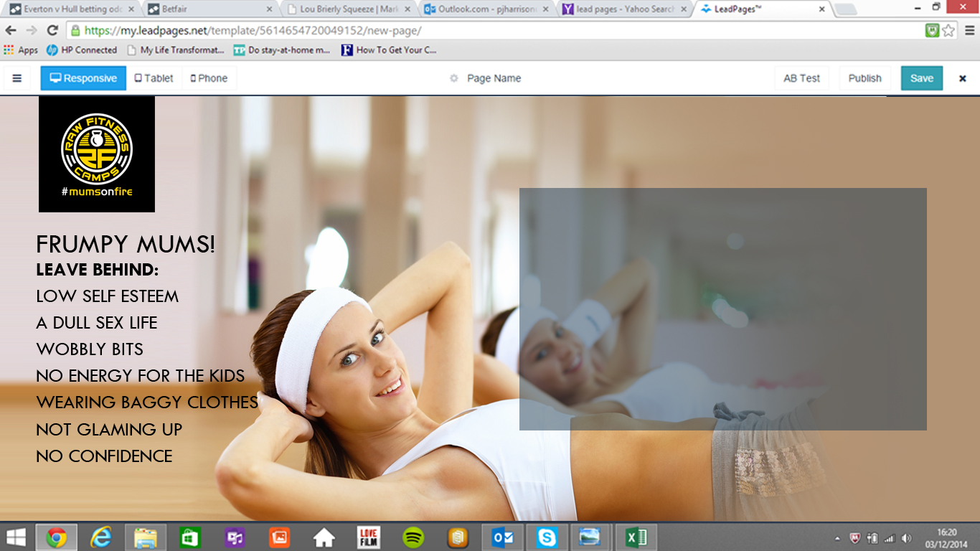Select the FRUMPY MUMS! headline
Screen dimensions: 980x551
coord(126,245)
